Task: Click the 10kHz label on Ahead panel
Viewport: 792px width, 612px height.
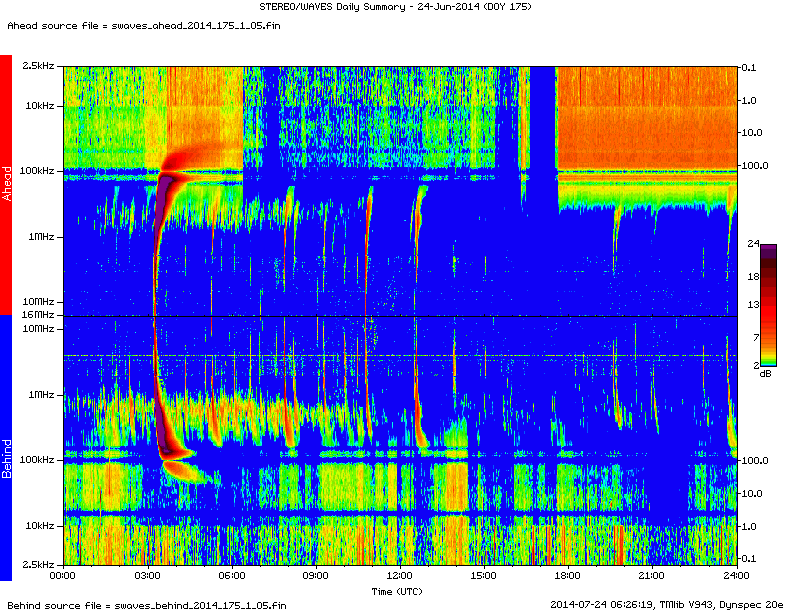Action: [x=40, y=106]
